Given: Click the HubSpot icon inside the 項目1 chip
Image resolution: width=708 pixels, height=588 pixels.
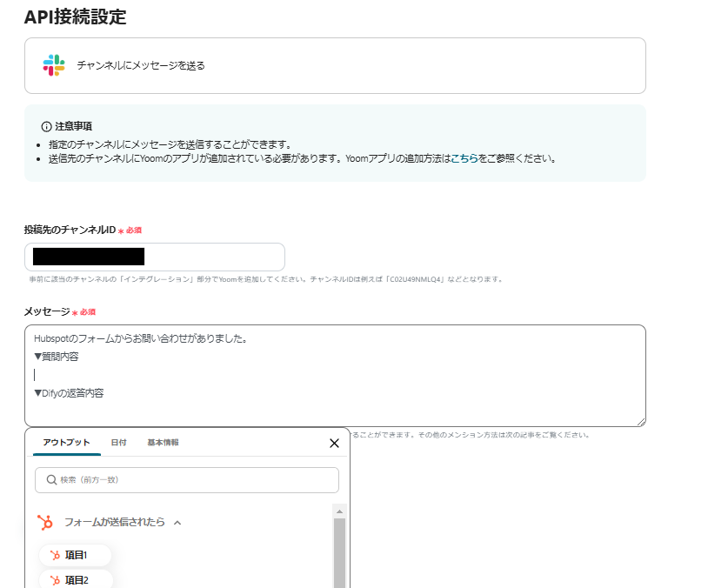Looking at the screenshot, I should [55, 555].
